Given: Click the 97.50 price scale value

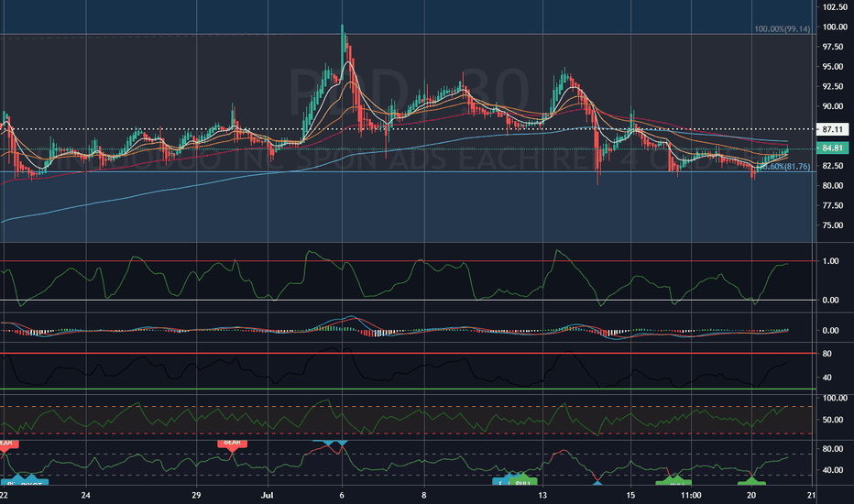Looking at the screenshot, I should [833, 47].
